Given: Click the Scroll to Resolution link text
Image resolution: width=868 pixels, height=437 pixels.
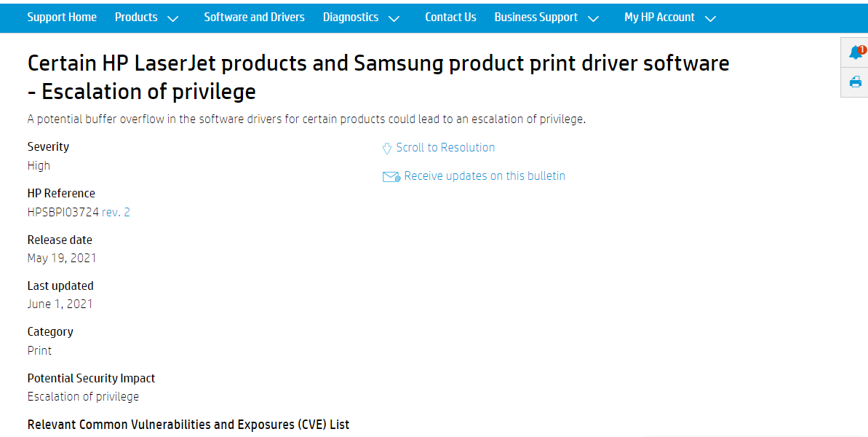Looking at the screenshot, I should pos(445,148).
